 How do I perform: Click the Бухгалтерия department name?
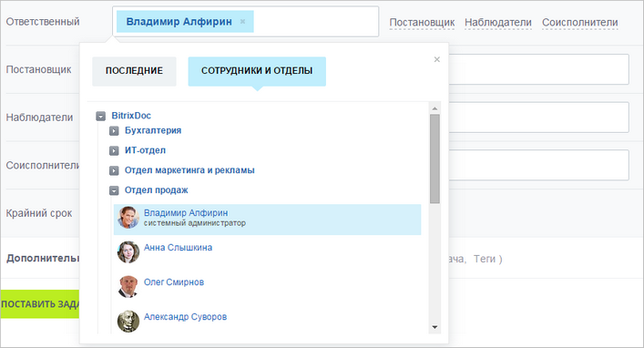(153, 130)
